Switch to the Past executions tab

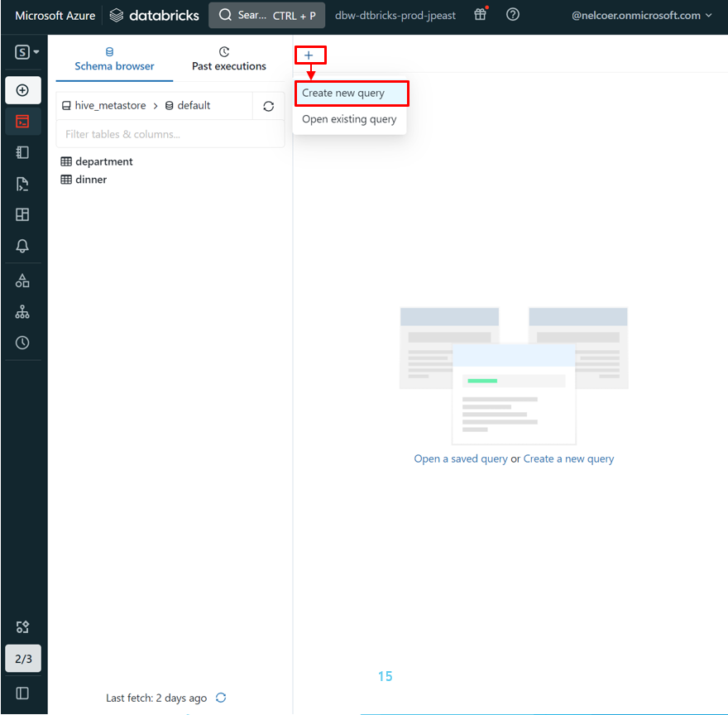(x=229, y=60)
